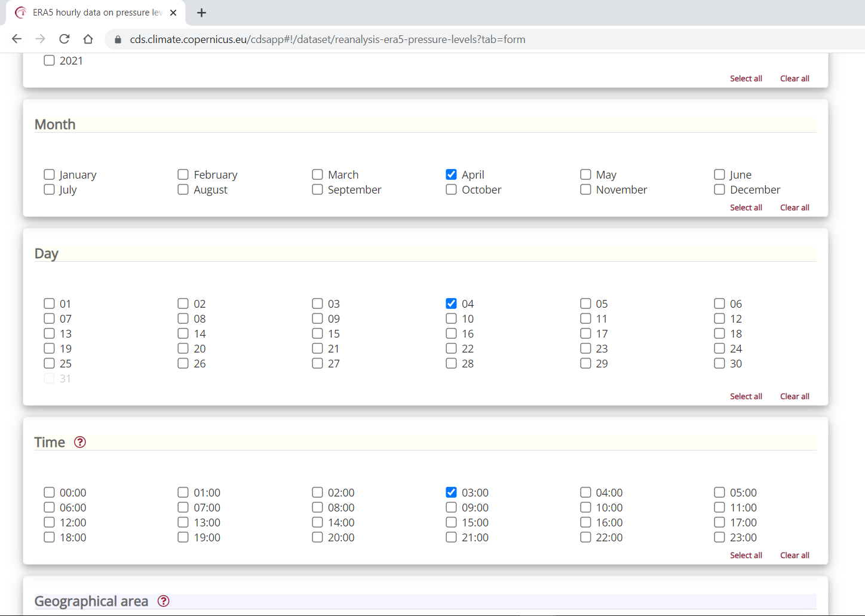This screenshot has height=616, width=865.
Task: Tick the 05:00 time checkbox
Action: pyautogui.click(x=719, y=492)
